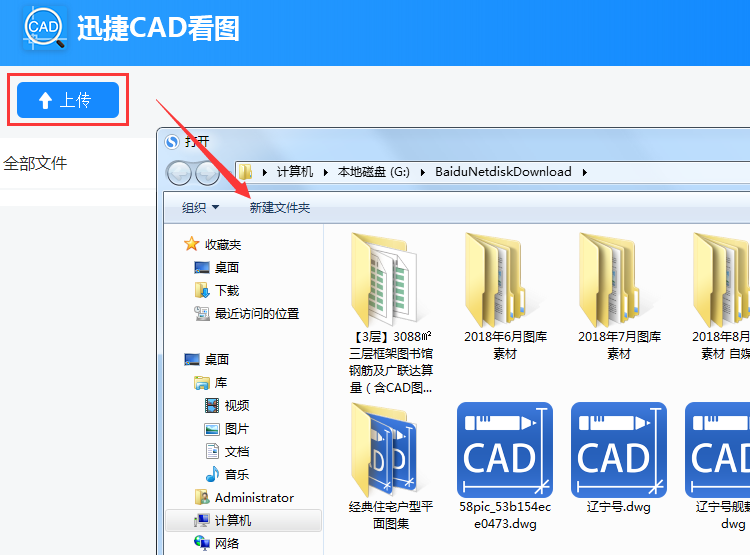Select 58pic_53b154ece0473.dwg CAD file icon
The width and height of the screenshot is (750, 555).
[505, 450]
